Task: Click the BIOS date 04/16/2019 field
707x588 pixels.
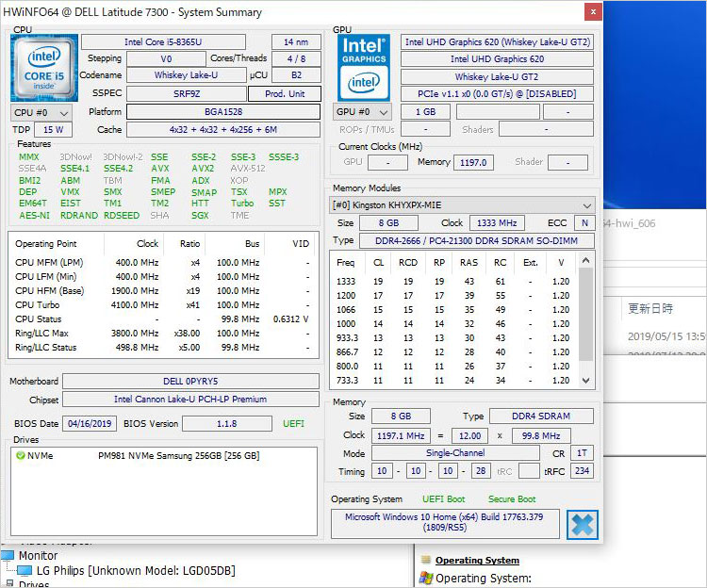Action: (x=90, y=423)
